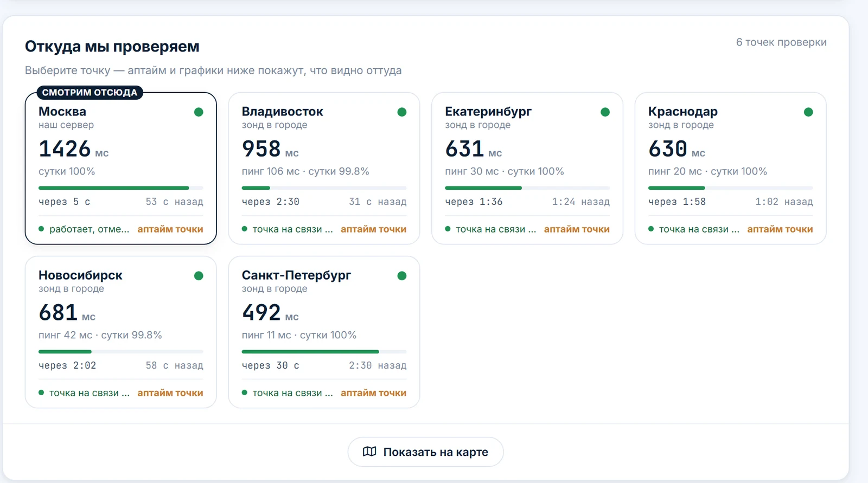Click the green status dot on Санкт-Петербург card
The image size is (868, 483).
click(402, 276)
